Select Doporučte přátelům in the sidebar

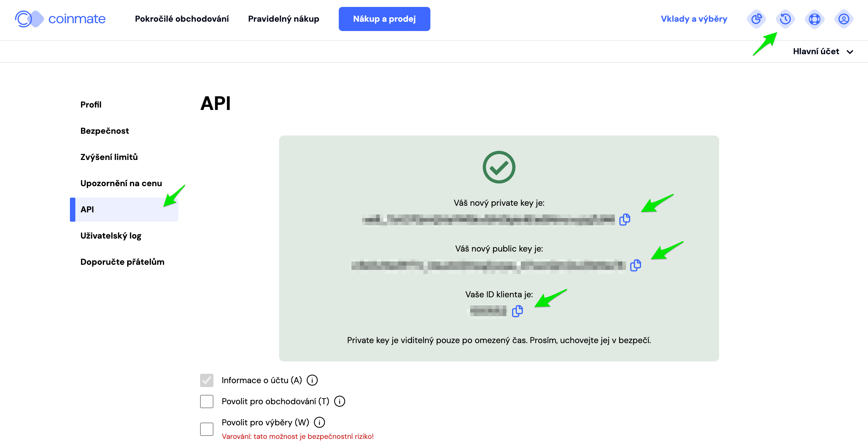122,262
